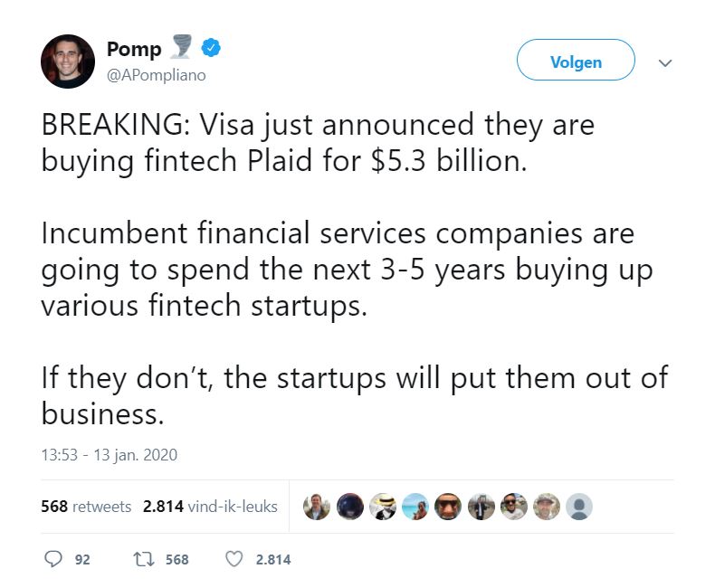The image size is (715, 588).
Task: Follow the account with Volgen button
Action: click(576, 60)
